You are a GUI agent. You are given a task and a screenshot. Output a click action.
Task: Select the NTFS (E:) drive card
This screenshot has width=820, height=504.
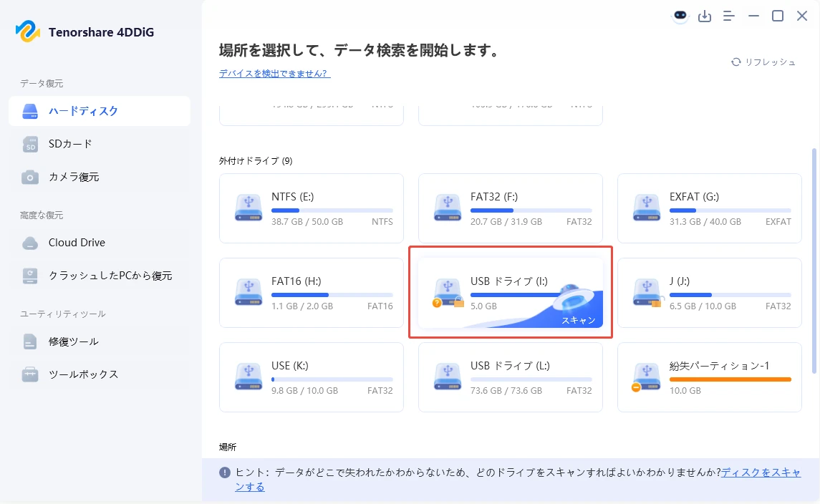pyautogui.click(x=311, y=208)
